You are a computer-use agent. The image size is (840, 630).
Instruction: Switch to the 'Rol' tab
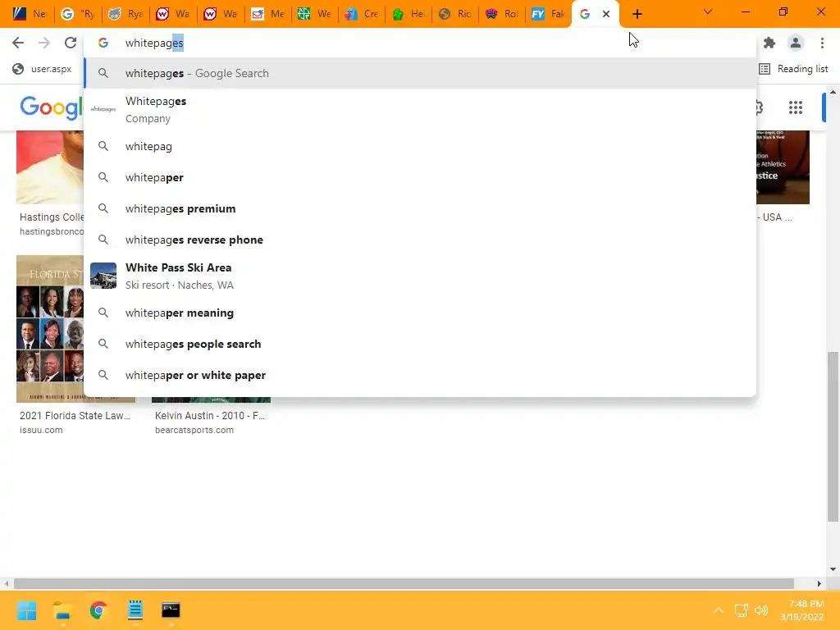click(503, 14)
